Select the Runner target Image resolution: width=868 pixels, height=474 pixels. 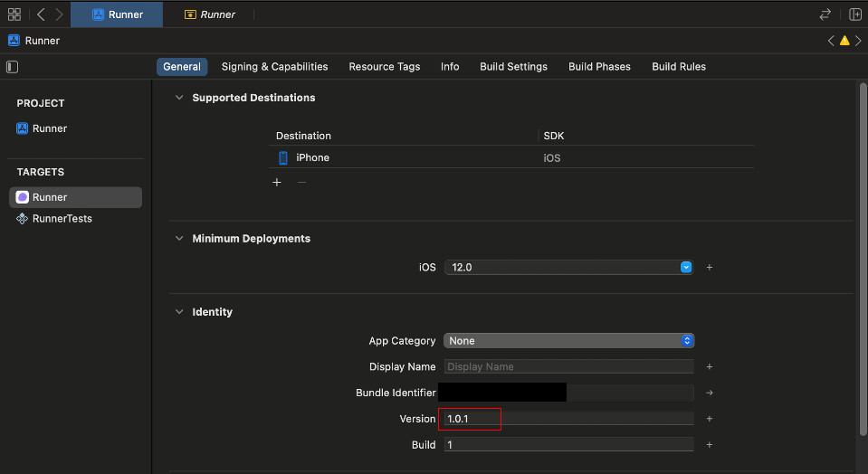75,197
